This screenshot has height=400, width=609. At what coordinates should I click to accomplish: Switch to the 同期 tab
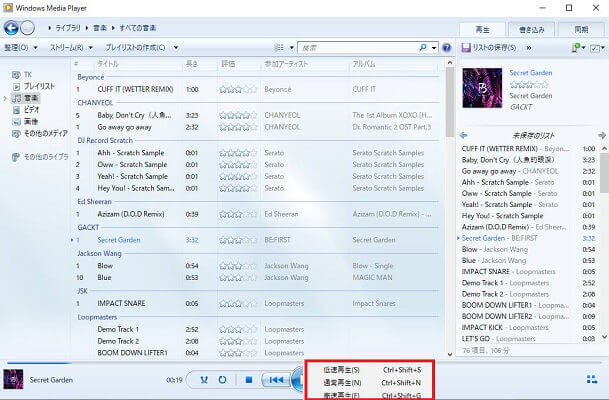click(581, 30)
